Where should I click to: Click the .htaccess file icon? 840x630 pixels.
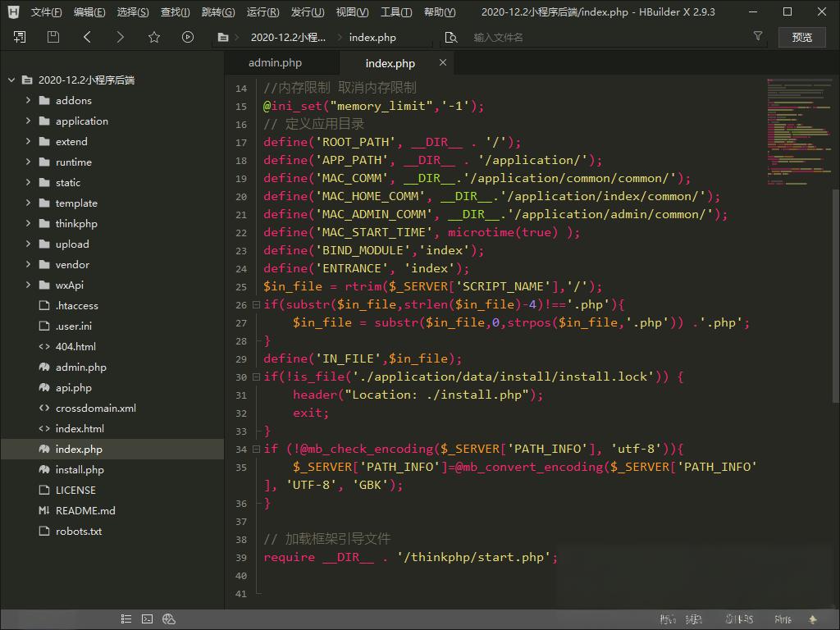pos(44,305)
